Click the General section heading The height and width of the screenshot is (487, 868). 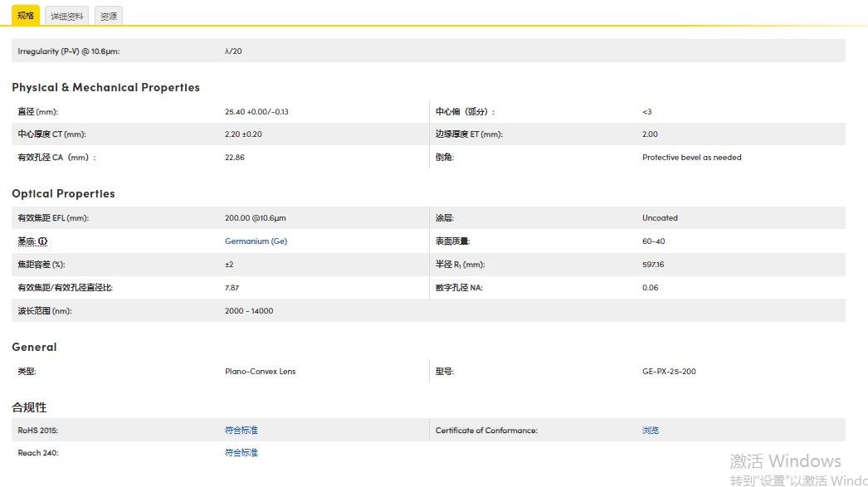click(34, 347)
